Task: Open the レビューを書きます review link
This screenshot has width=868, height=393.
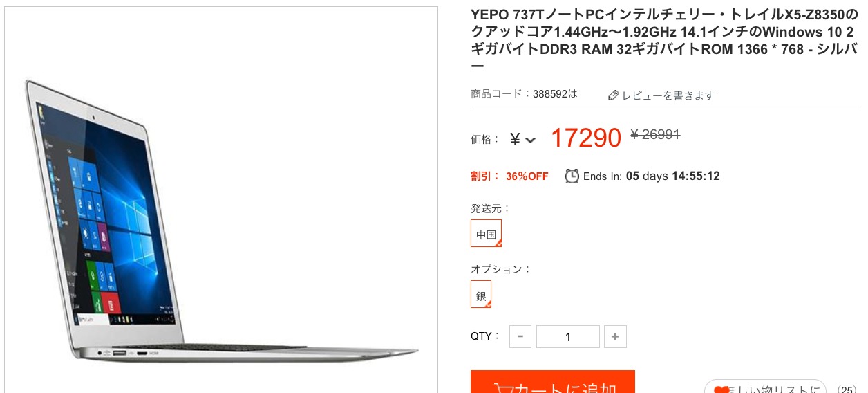Action: tap(668, 95)
